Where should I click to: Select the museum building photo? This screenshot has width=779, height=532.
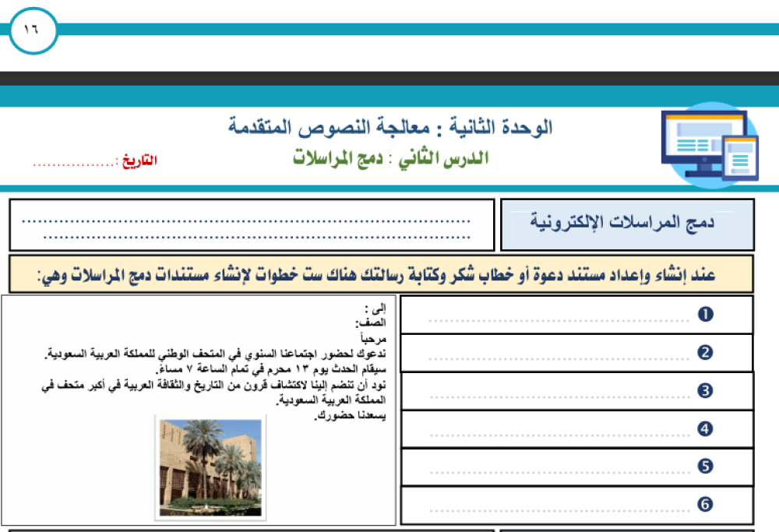210,467
